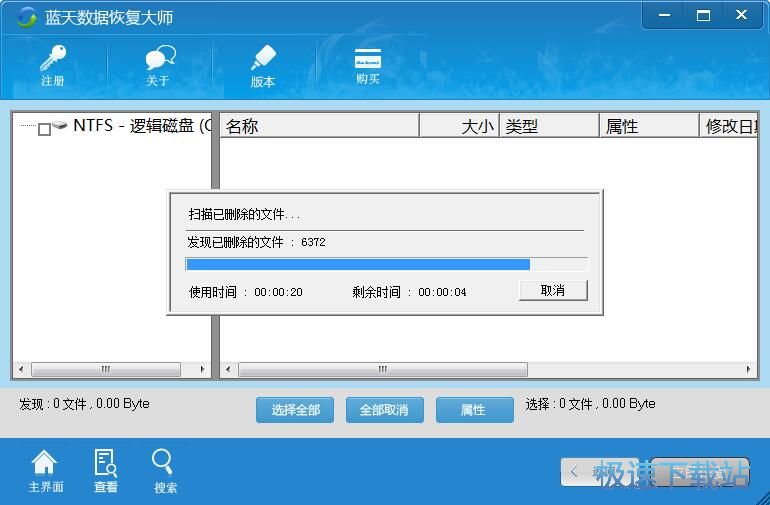The image size is (770, 505).
Task: Sort by the 修改日期 column header
Action: coord(729,126)
